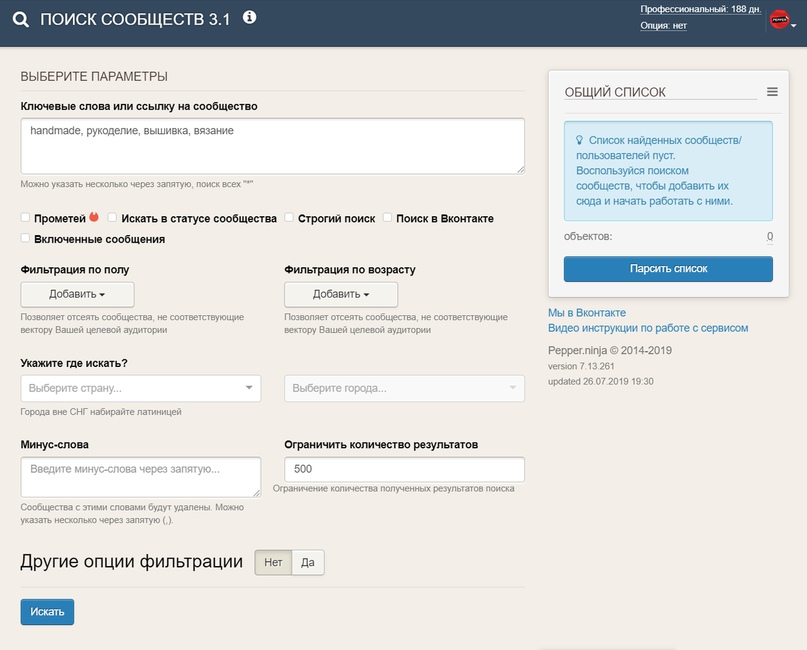The height and width of the screenshot is (650, 807).
Task: Open the Выберите страну combo box
Action: [140, 388]
